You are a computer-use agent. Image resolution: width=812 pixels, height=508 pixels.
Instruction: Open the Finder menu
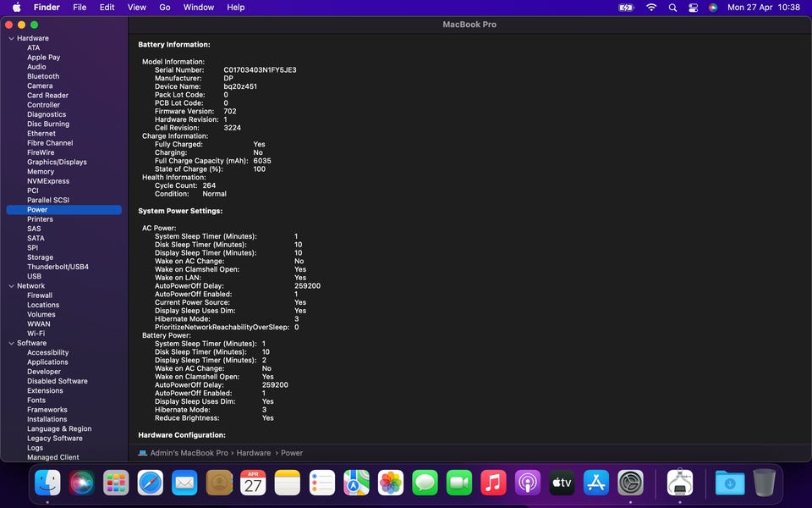click(47, 8)
